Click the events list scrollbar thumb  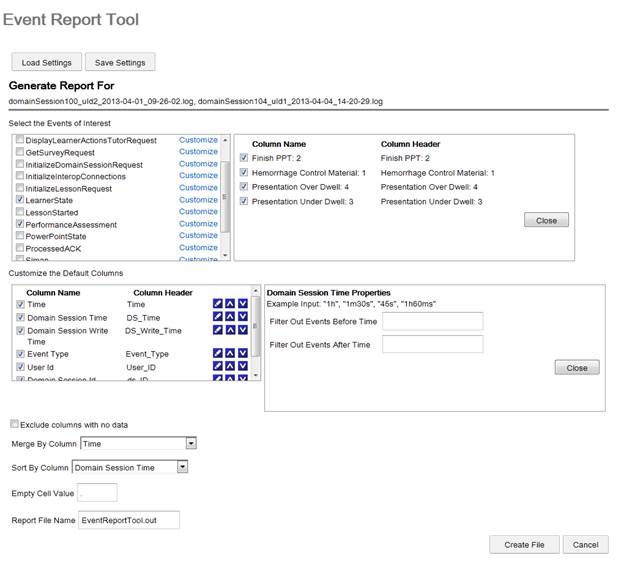[x=225, y=196]
